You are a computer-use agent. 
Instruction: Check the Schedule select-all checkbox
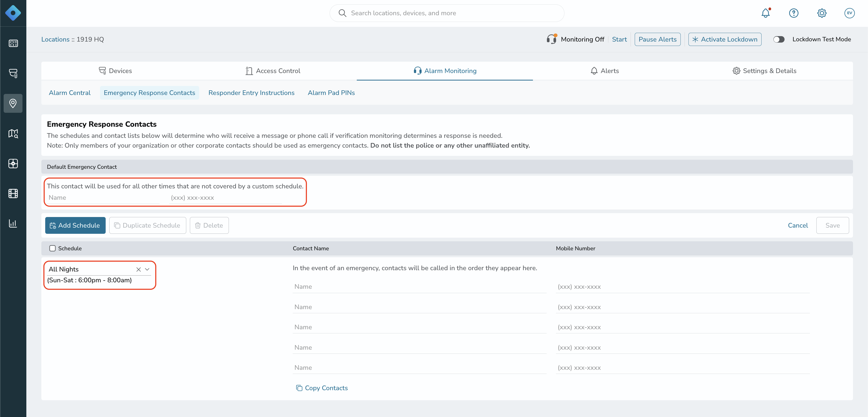pyautogui.click(x=52, y=248)
